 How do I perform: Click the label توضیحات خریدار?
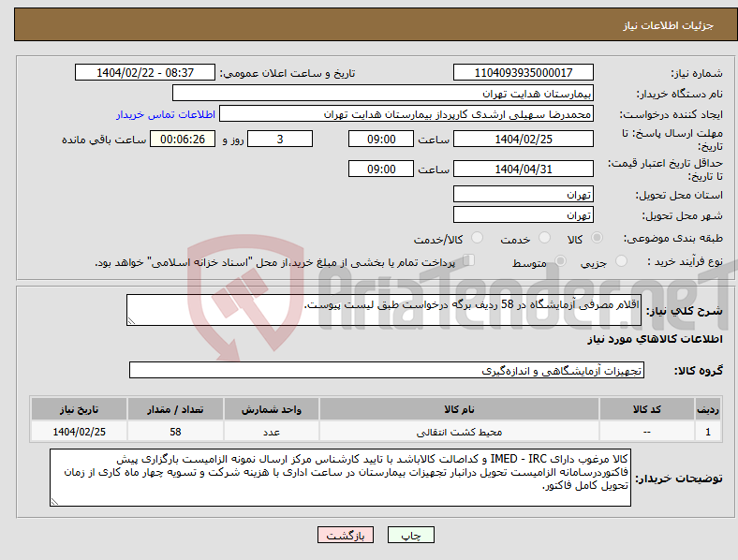pos(679,479)
